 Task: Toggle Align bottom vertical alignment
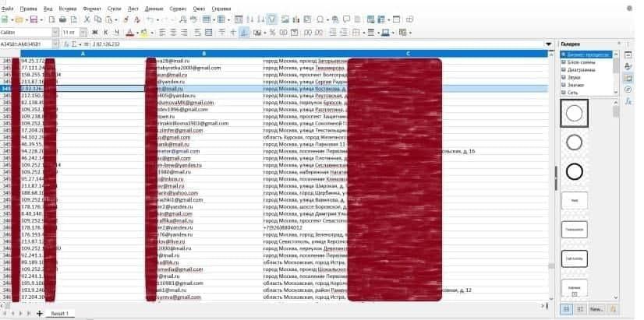click(x=244, y=33)
